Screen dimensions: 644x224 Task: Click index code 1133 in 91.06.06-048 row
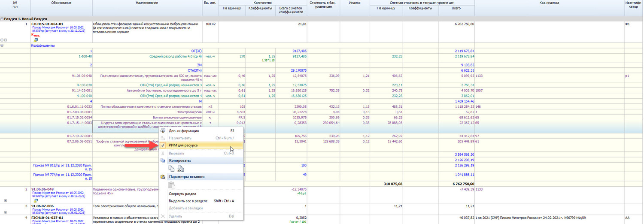(479, 76)
